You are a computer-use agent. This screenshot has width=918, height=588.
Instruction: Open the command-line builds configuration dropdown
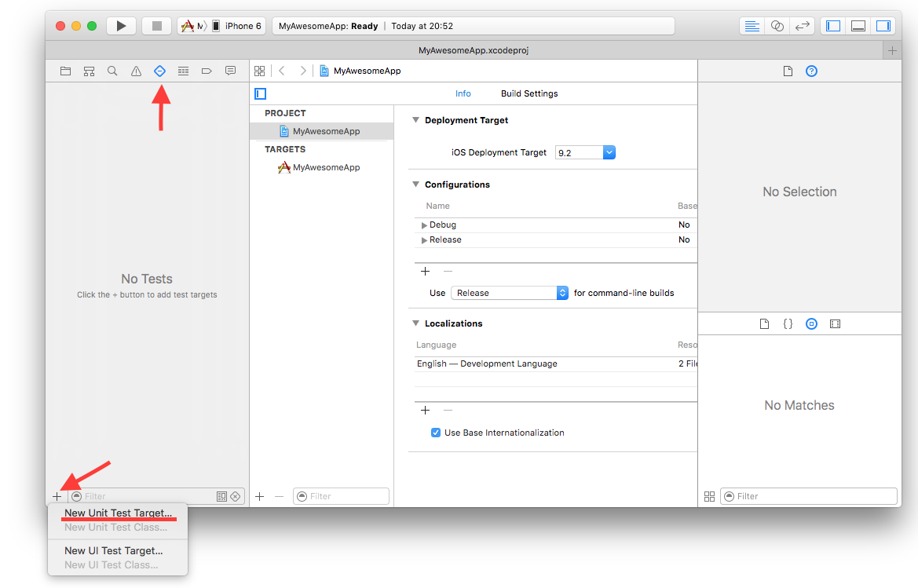coord(510,293)
